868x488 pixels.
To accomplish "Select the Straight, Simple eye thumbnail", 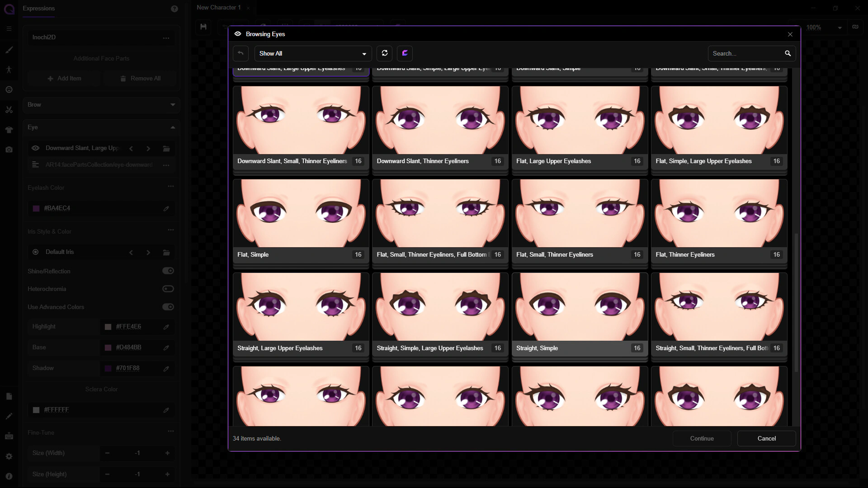I will coord(580,314).
